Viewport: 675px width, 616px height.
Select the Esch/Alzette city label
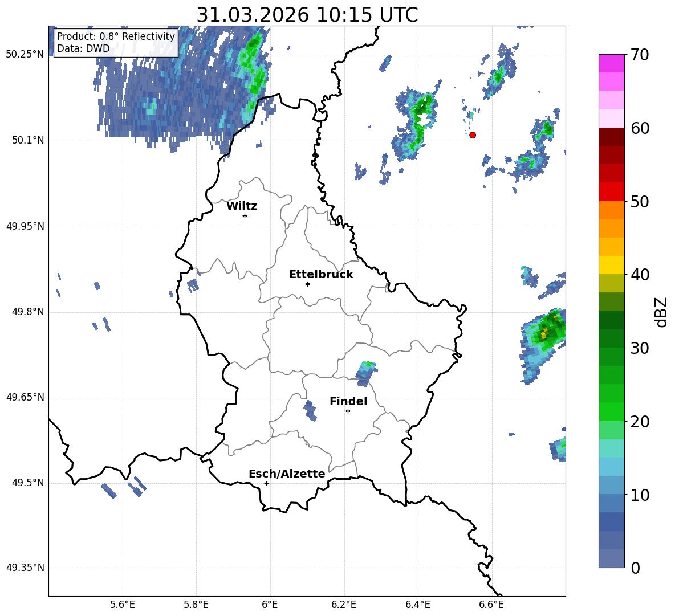(x=287, y=474)
